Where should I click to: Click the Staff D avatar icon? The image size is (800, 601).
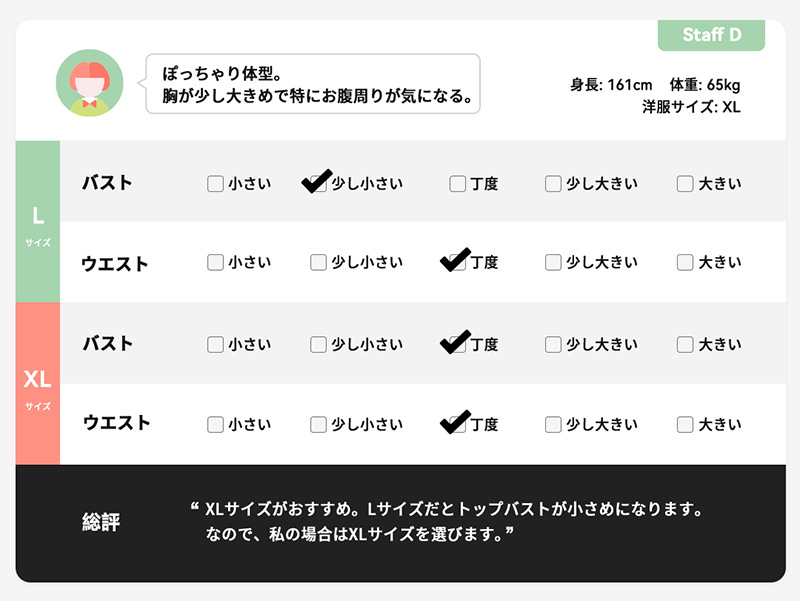click(x=89, y=83)
